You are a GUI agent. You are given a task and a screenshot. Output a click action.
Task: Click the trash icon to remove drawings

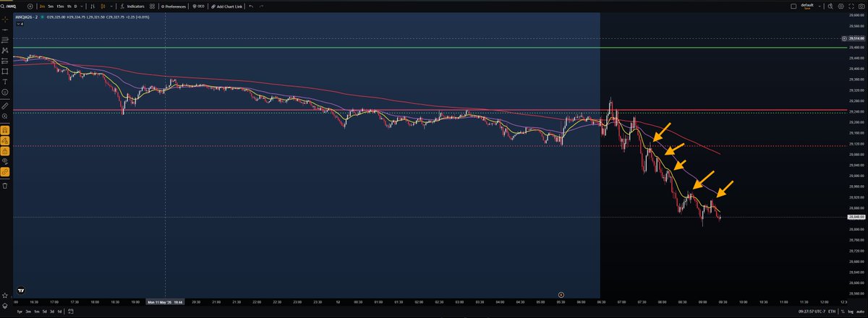coord(5,185)
